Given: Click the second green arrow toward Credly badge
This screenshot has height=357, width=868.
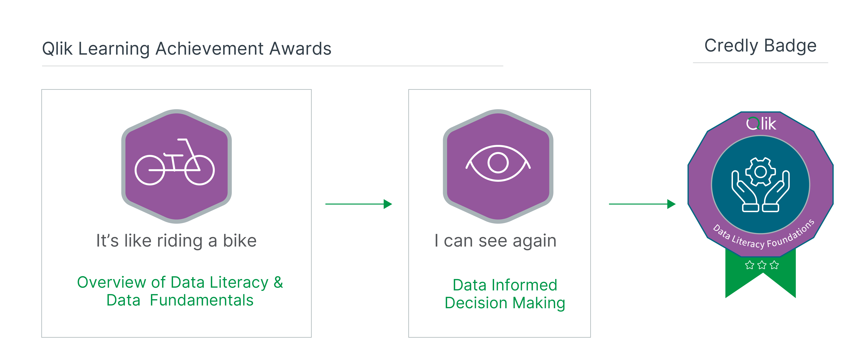Looking at the screenshot, I should tap(642, 204).
